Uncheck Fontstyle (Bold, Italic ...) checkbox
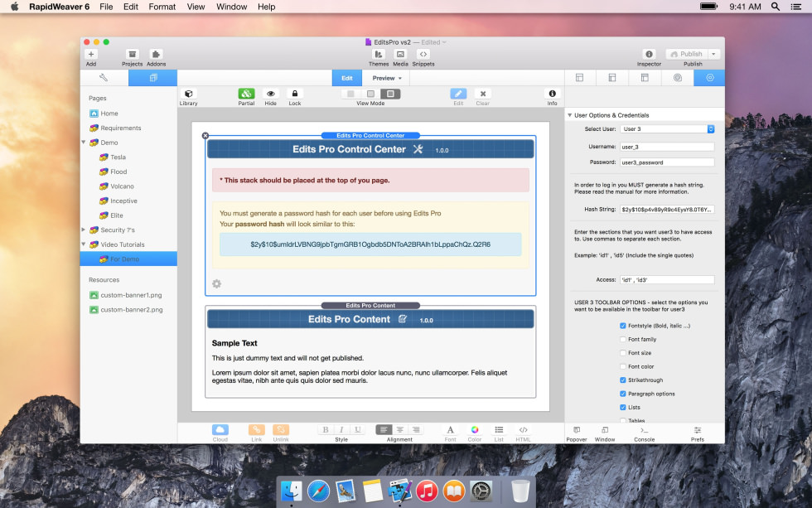 pyautogui.click(x=623, y=326)
